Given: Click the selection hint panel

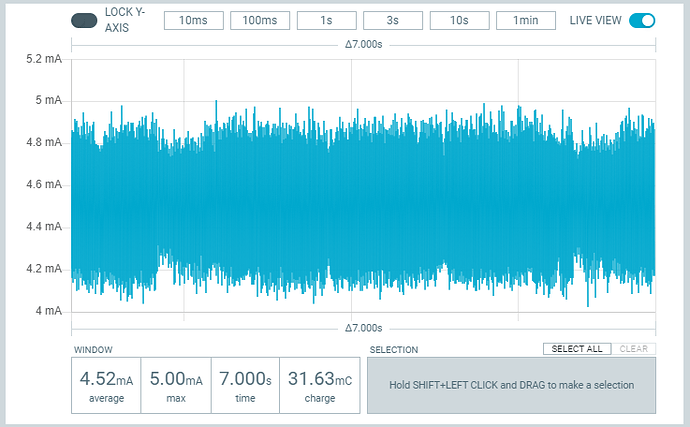Looking at the screenshot, I should [511, 384].
